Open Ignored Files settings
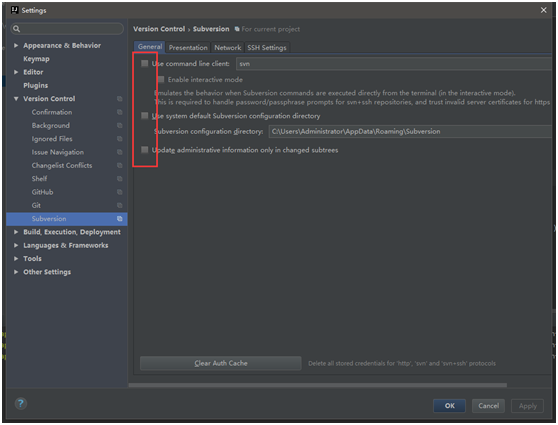 point(52,139)
